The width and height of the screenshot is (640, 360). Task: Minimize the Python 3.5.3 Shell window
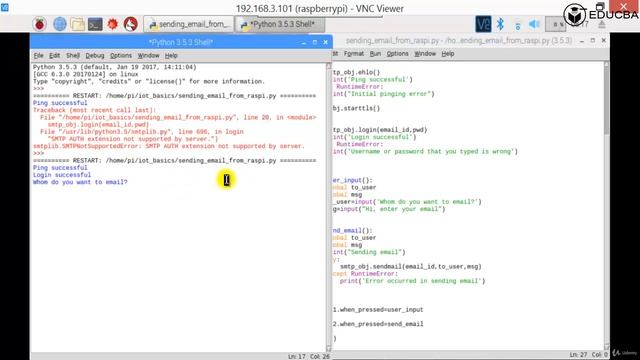tap(304, 42)
